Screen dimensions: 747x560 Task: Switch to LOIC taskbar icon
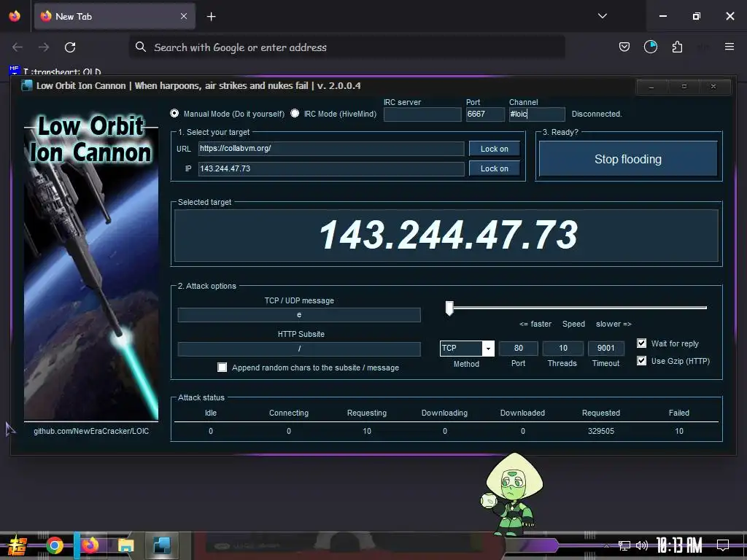coord(162,545)
